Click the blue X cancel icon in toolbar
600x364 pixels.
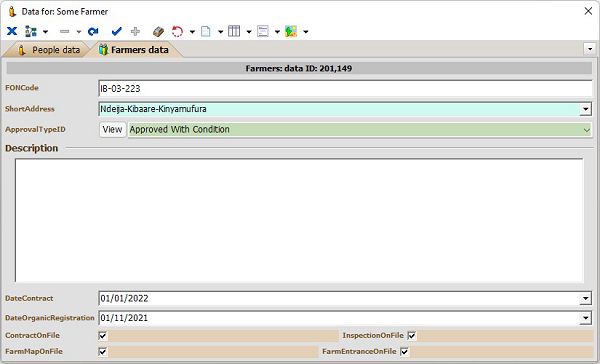click(12, 31)
